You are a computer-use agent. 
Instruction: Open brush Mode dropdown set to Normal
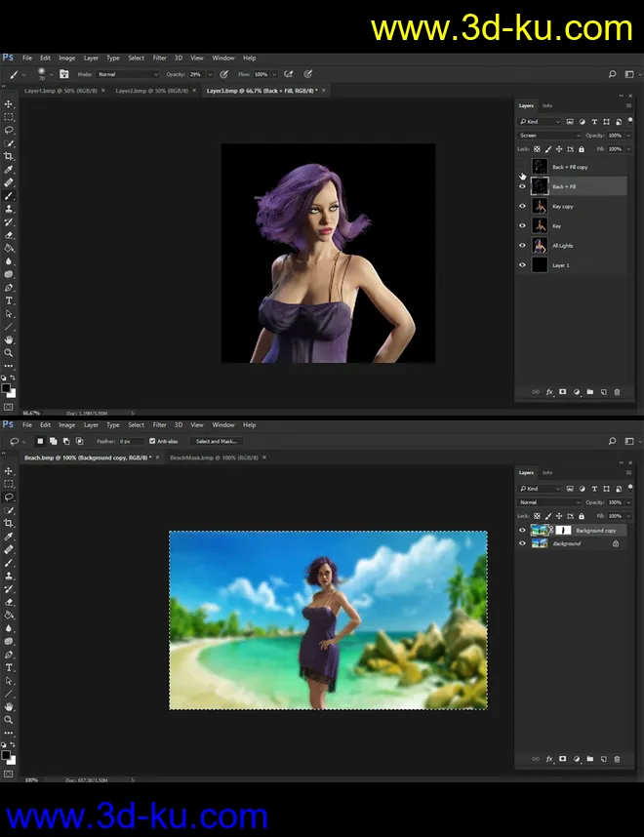coord(127,74)
